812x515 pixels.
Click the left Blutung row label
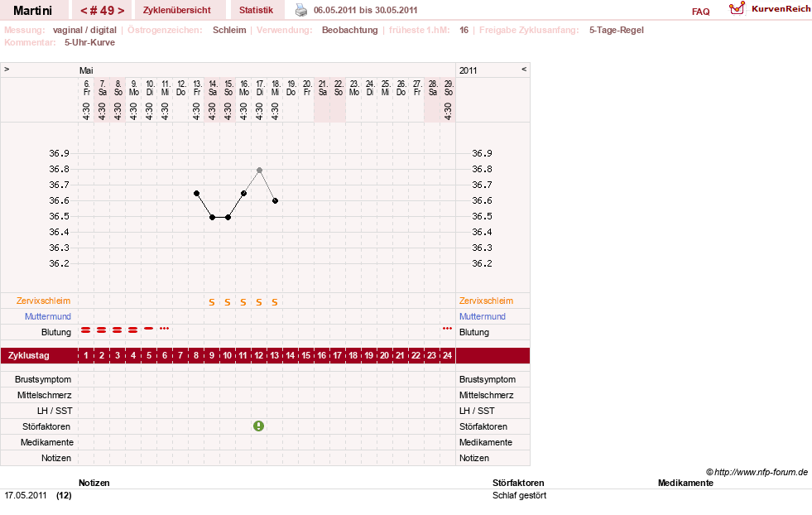tap(56, 332)
